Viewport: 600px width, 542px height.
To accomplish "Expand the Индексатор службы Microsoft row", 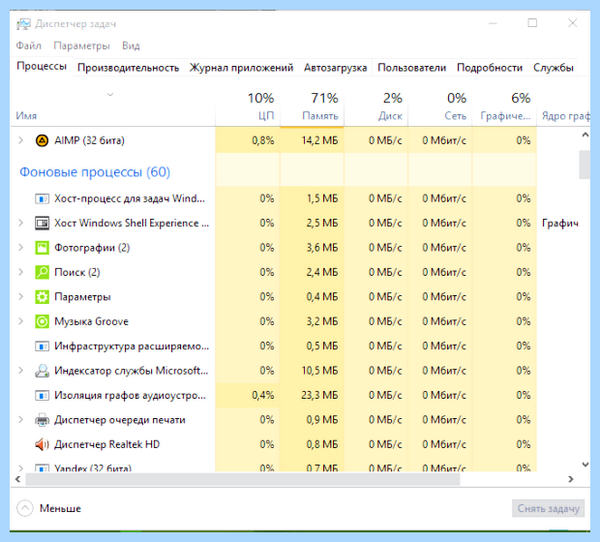I will click(21, 371).
